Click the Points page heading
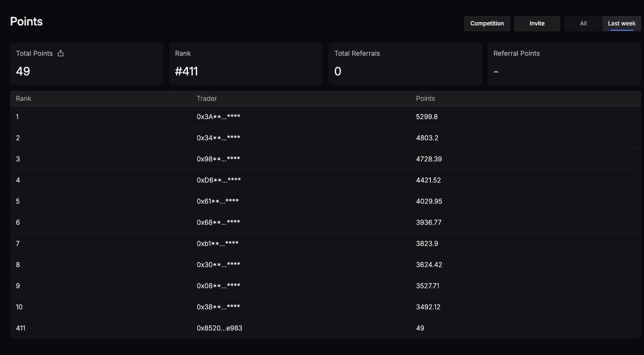Image resolution: width=644 pixels, height=355 pixels. coord(26,21)
